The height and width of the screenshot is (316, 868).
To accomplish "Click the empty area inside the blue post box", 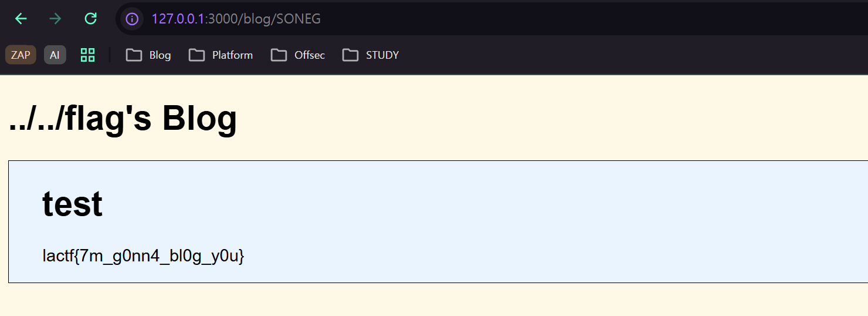I will [x=528, y=223].
